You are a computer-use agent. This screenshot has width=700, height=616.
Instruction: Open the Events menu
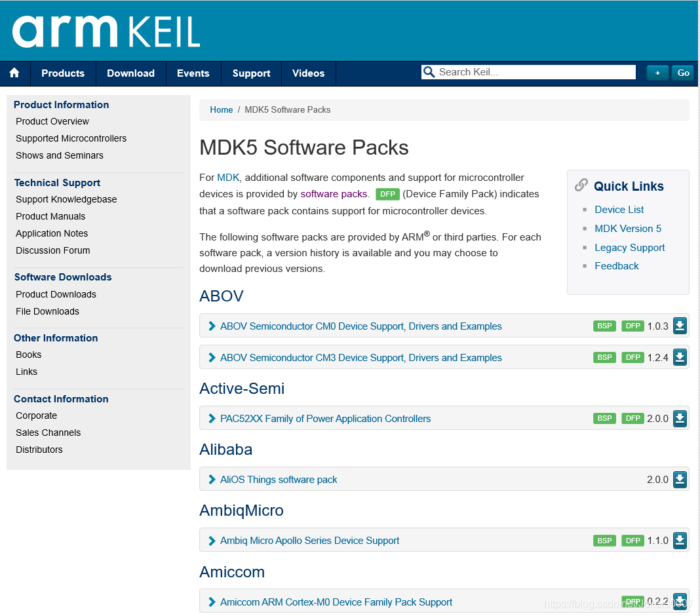193,73
